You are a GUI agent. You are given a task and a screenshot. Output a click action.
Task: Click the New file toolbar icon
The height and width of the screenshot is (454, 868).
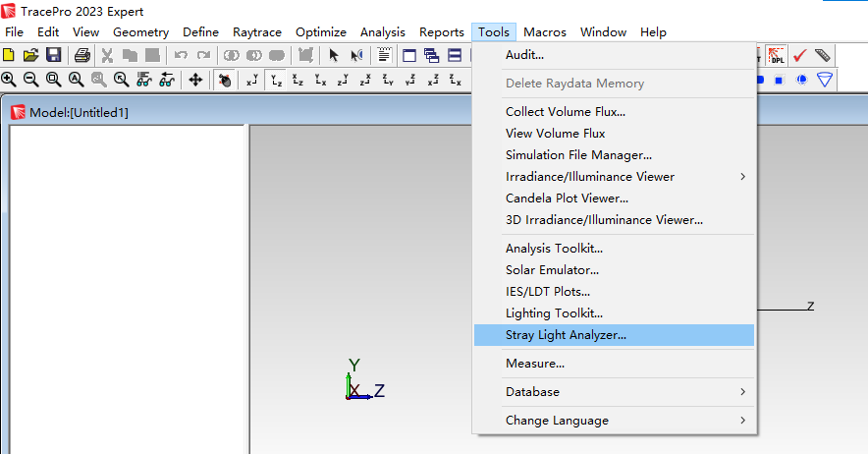(9, 55)
